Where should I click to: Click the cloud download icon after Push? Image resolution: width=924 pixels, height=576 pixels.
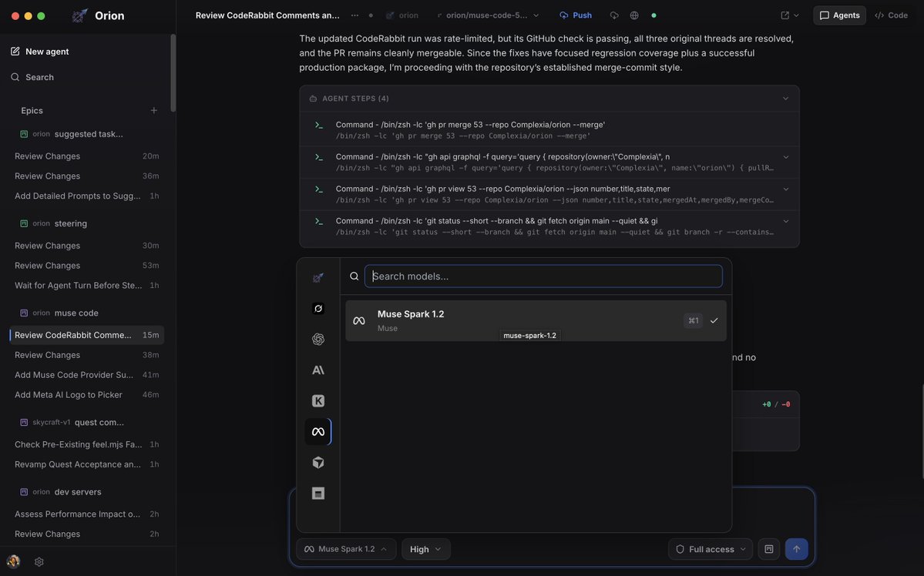pos(614,15)
